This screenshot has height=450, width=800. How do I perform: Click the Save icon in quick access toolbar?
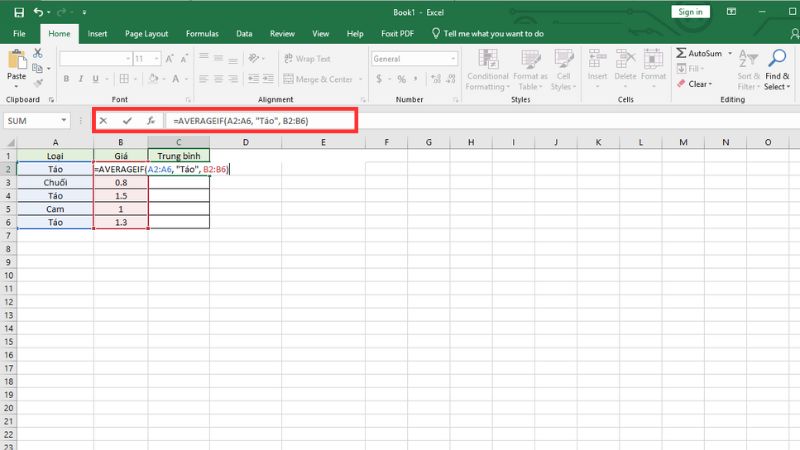tap(17, 12)
